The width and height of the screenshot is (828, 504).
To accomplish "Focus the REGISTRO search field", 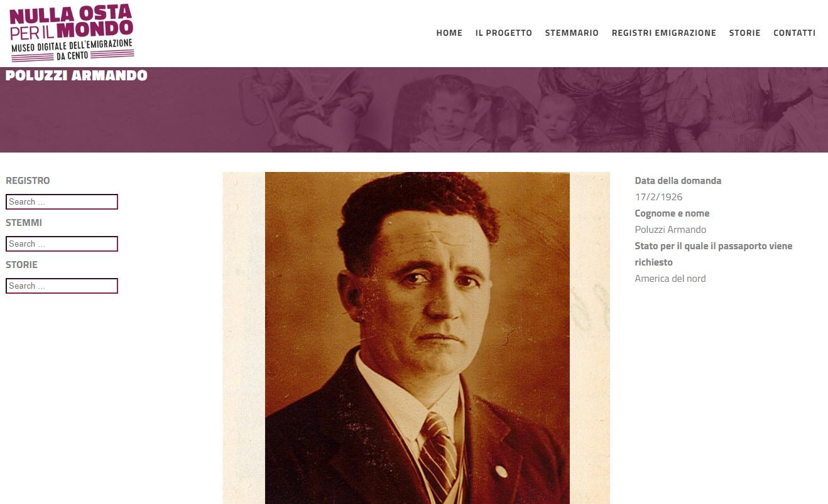I will click(x=62, y=201).
